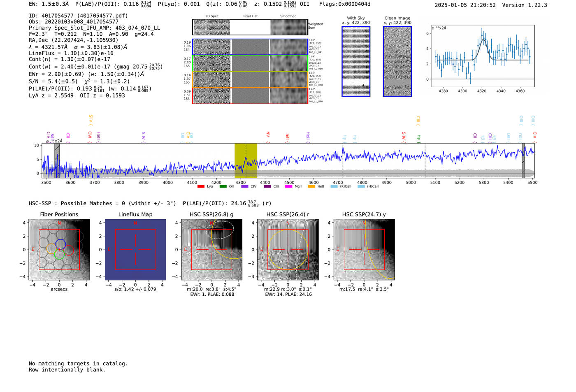
Task: Open the HSC SSP(24.7) y image
Action: pyautogui.click(x=364, y=250)
